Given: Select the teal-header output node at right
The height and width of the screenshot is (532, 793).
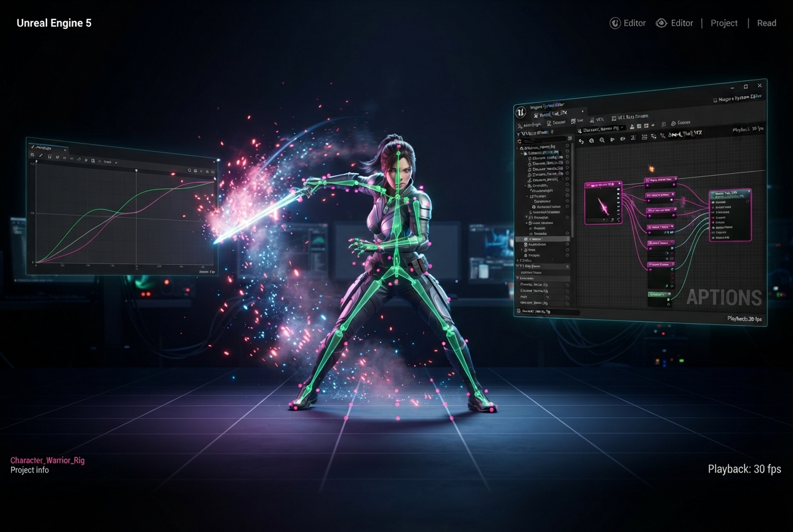Looking at the screenshot, I should tap(730, 215).
